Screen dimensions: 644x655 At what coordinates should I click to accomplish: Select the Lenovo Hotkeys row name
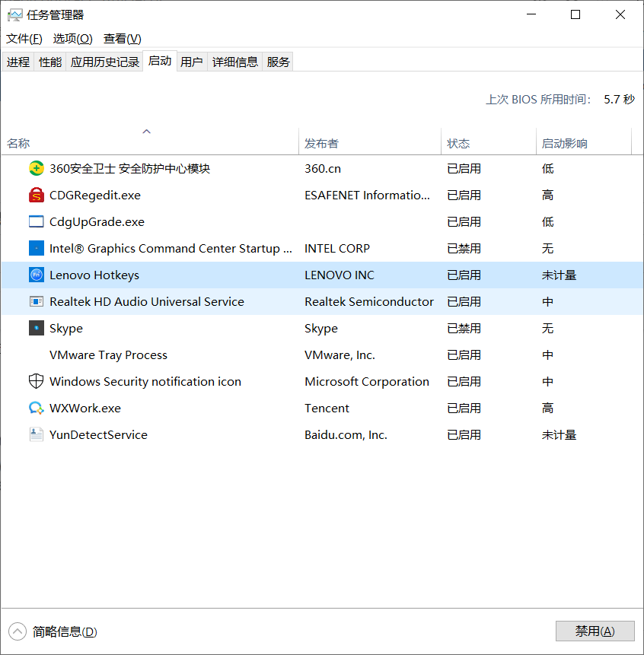94,275
